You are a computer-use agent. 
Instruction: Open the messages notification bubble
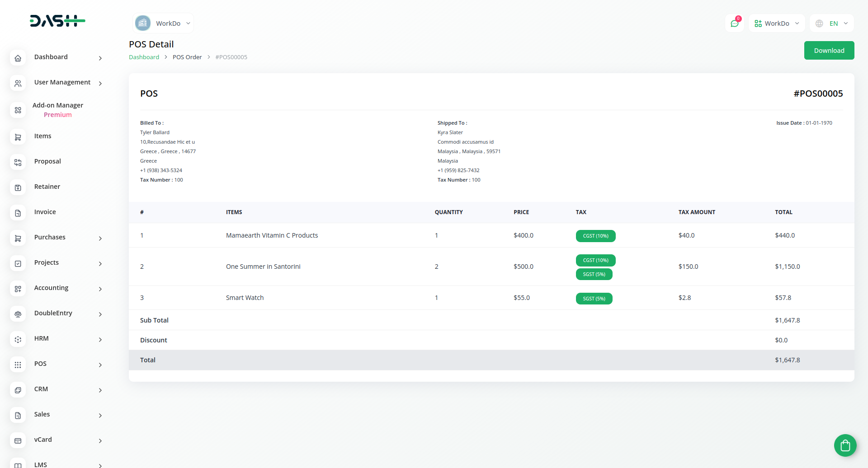pyautogui.click(x=734, y=23)
